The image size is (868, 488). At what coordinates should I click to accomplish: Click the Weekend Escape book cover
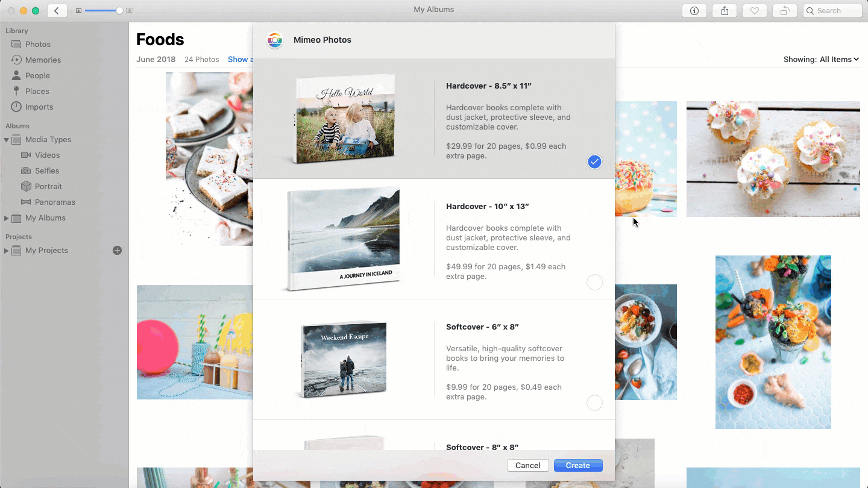click(342, 360)
